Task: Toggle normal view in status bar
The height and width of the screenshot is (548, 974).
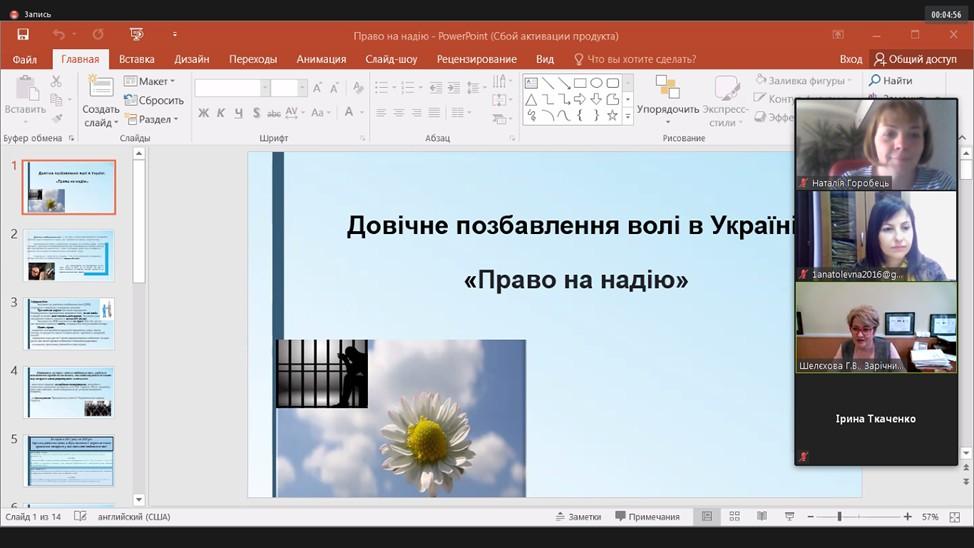Action: 707,517
